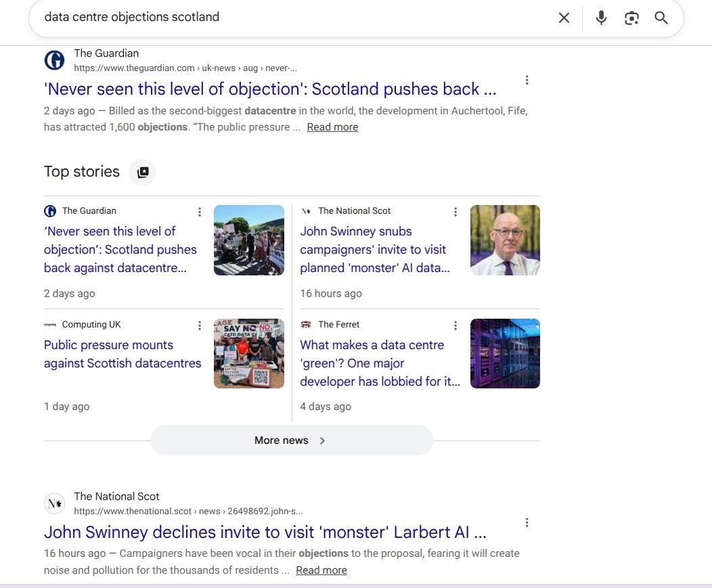This screenshot has height=588, width=712.
Task: Open three-dot menu on Computing UK story card
Action: [x=200, y=325]
